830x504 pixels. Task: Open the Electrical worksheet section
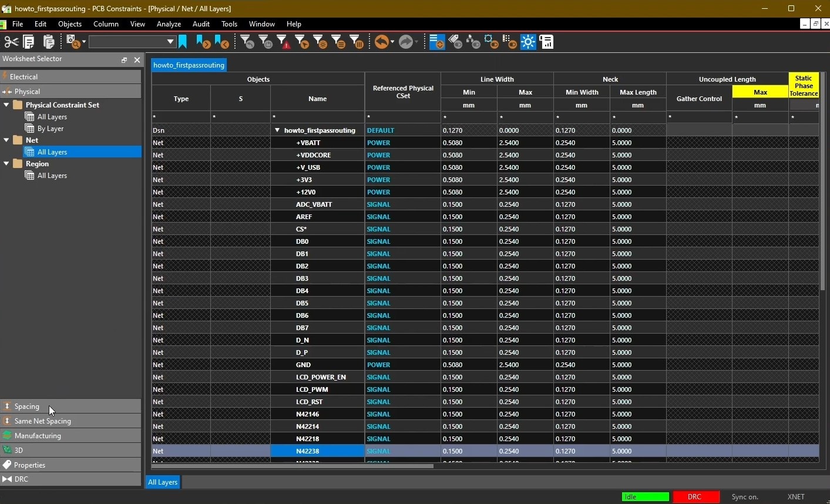click(70, 76)
